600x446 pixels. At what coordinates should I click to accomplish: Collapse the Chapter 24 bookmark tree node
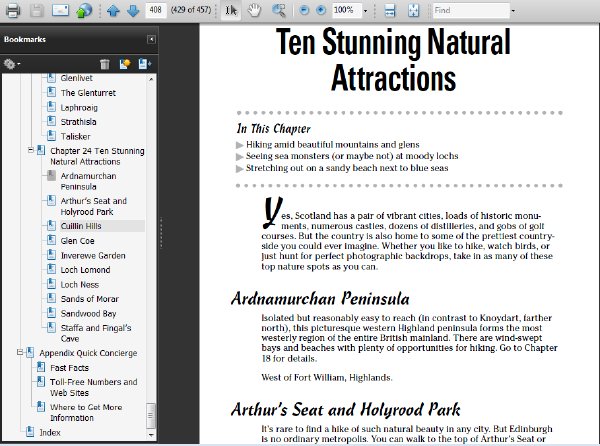pos(31,150)
